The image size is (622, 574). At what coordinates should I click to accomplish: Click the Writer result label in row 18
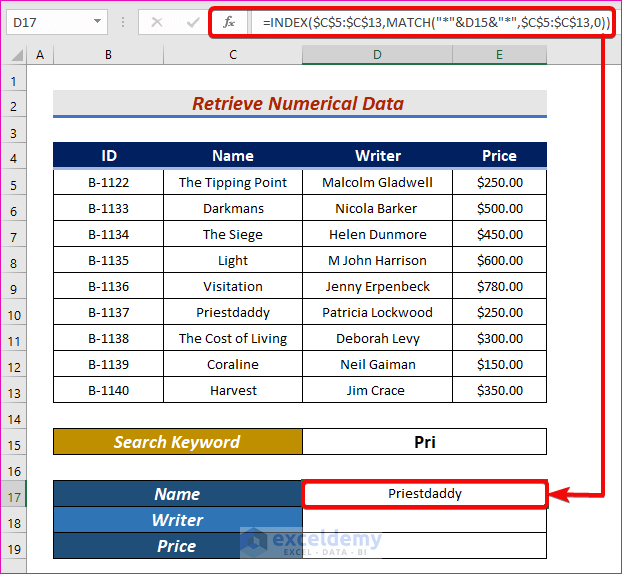[x=178, y=520]
